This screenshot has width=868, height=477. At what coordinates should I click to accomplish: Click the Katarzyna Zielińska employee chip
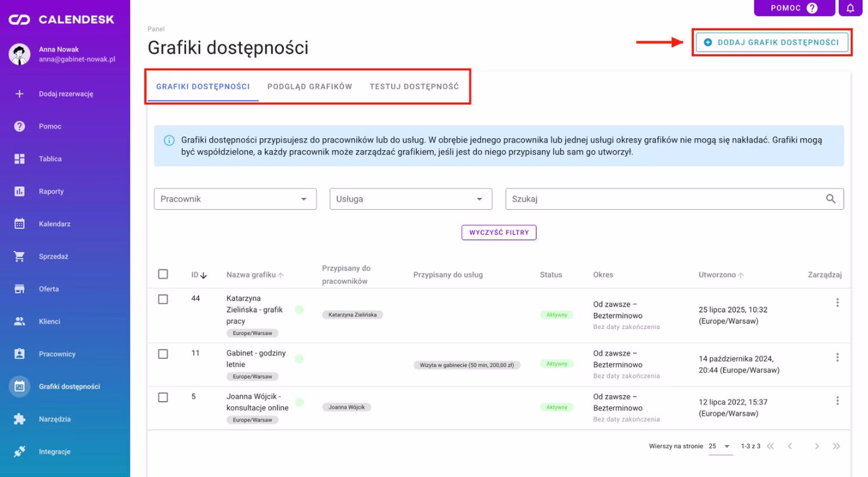352,315
